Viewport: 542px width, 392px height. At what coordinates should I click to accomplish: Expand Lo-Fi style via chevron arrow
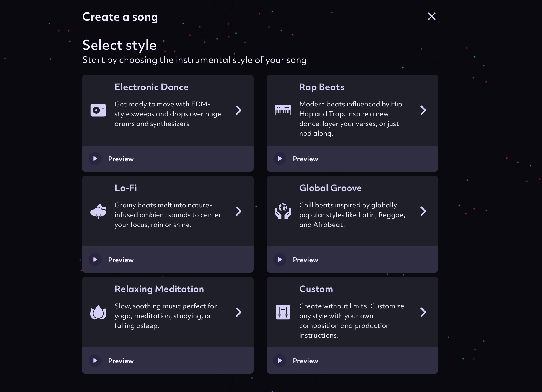[x=238, y=211]
